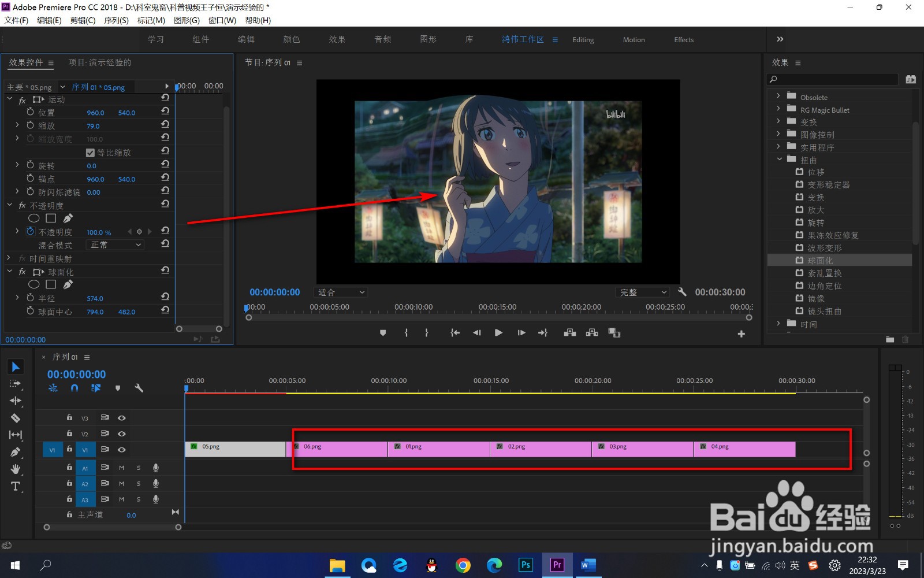Viewport: 924px width, 578px height.
Task: Open the blend mode dropdown
Action: coord(115,245)
